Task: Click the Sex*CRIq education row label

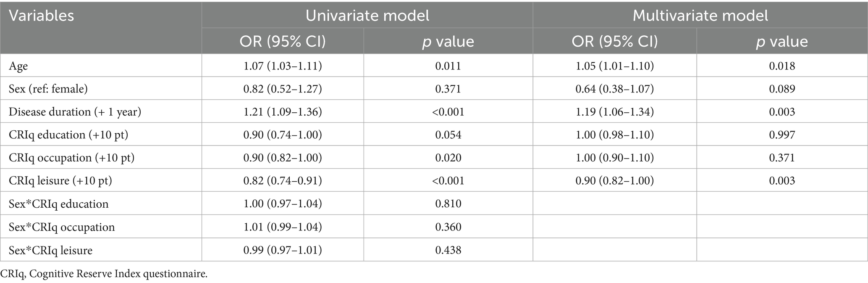Action: (x=58, y=204)
